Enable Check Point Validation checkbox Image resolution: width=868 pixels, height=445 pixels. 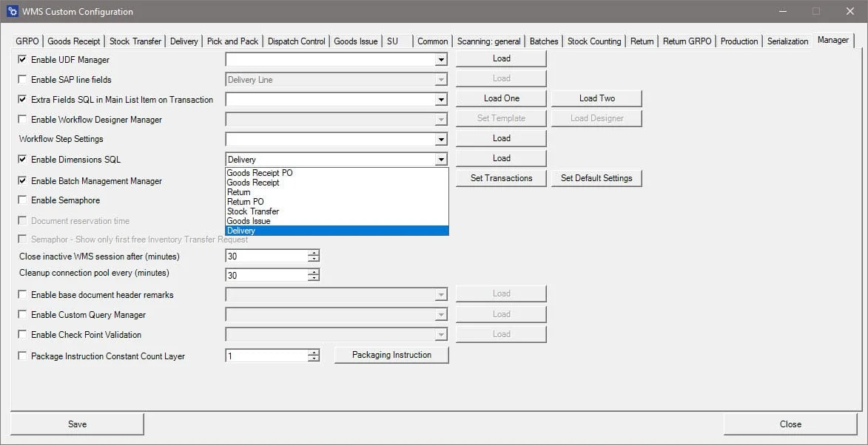(23, 334)
